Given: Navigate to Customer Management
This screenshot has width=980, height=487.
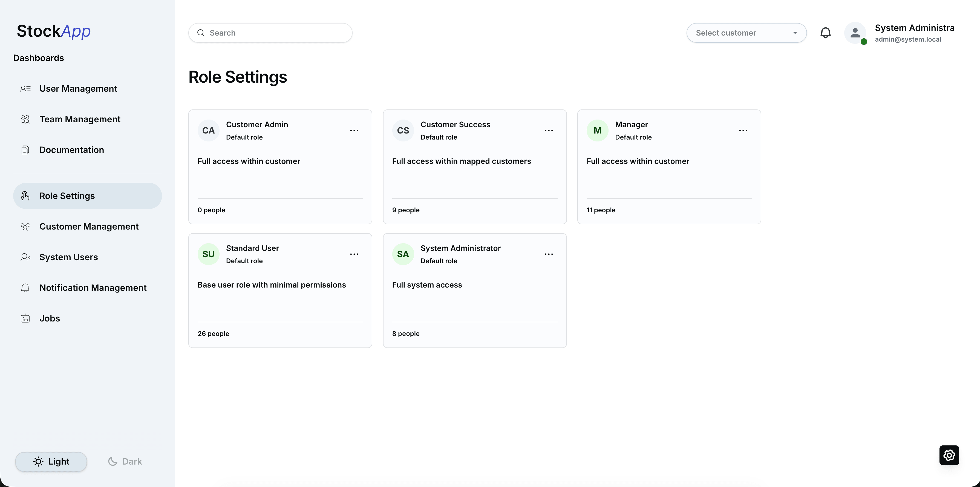Looking at the screenshot, I should [88, 227].
